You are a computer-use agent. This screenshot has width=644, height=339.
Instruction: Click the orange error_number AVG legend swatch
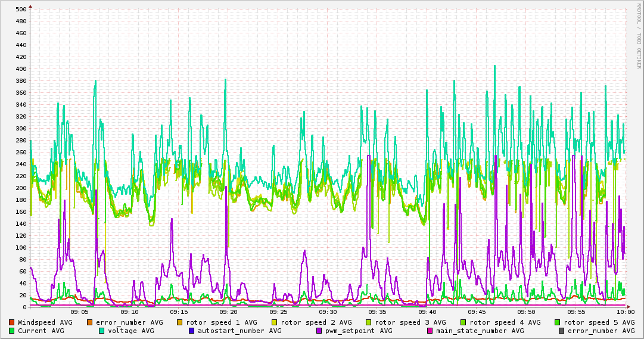(90, 322)
